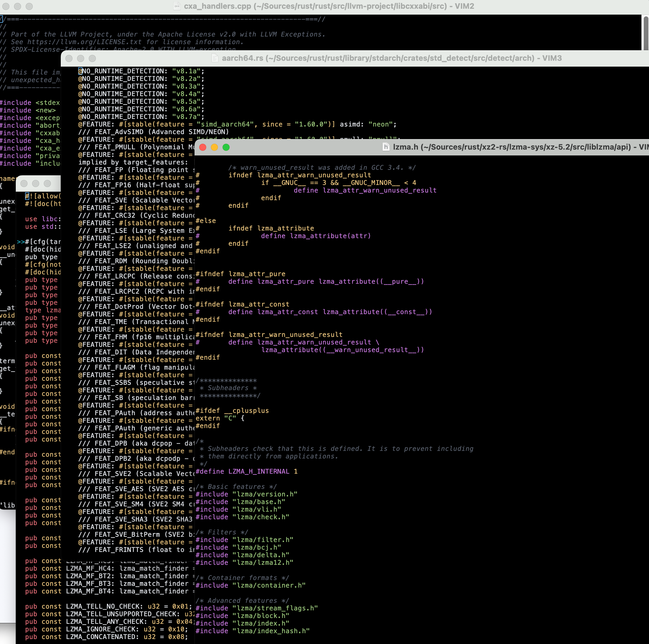Close the small Rust window at left

coord(24,183)
